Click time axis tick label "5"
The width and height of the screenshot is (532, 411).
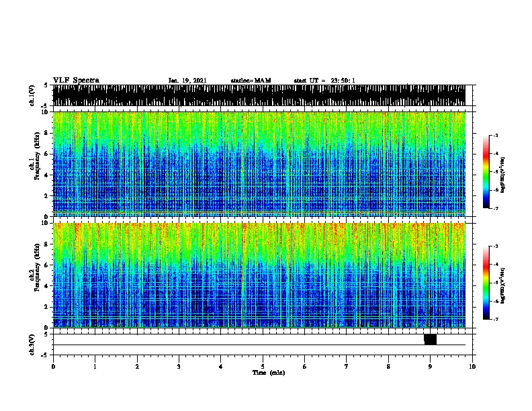click(263, 366)
